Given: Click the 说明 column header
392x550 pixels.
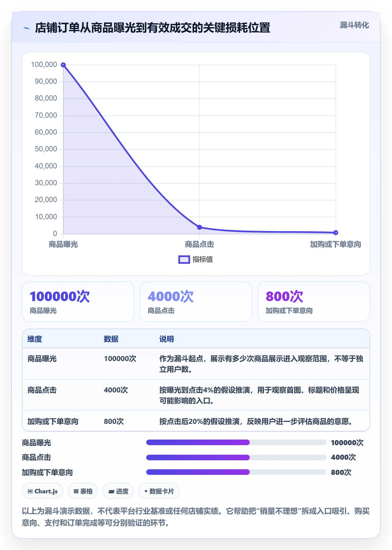Looking at the screenshot, I should click(167, 339).
